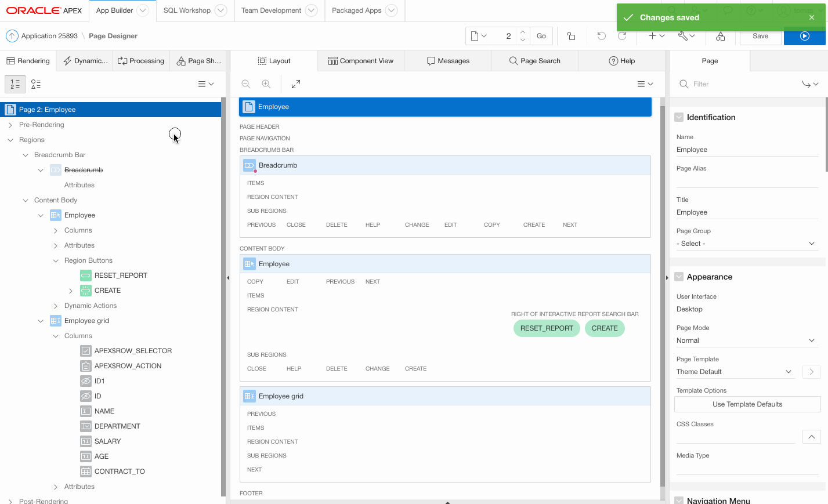Viewport: 828px width, 504px height.
Task: Click the Utilities wrench icon
Action: 686,36
